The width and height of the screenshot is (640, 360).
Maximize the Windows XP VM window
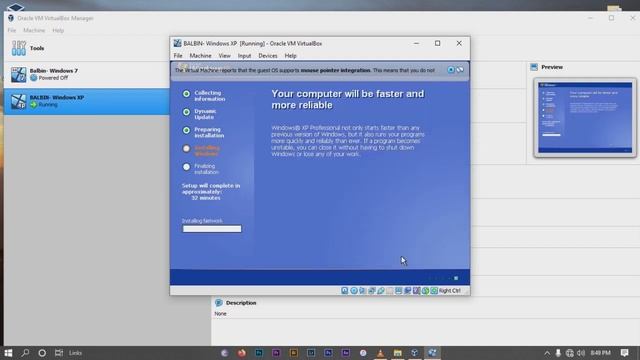(438, 43)
